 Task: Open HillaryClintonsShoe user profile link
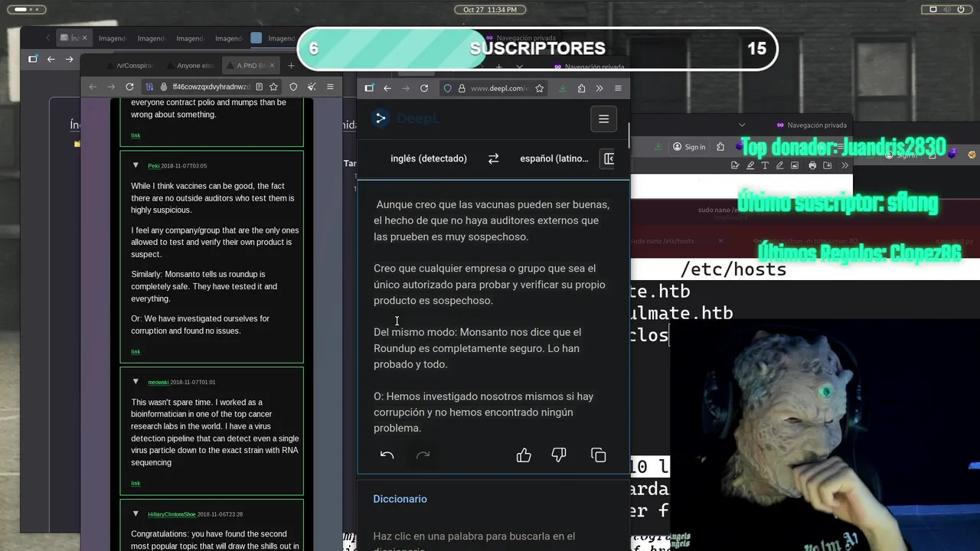171,514
